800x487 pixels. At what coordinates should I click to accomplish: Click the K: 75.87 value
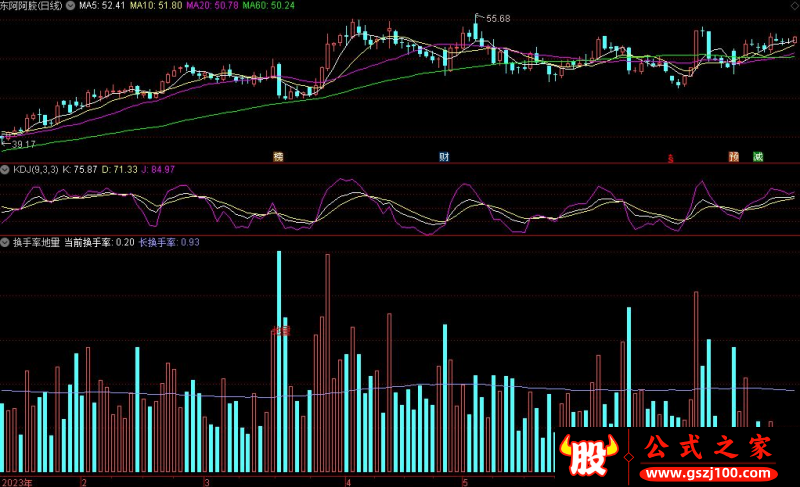click(80, 169)
